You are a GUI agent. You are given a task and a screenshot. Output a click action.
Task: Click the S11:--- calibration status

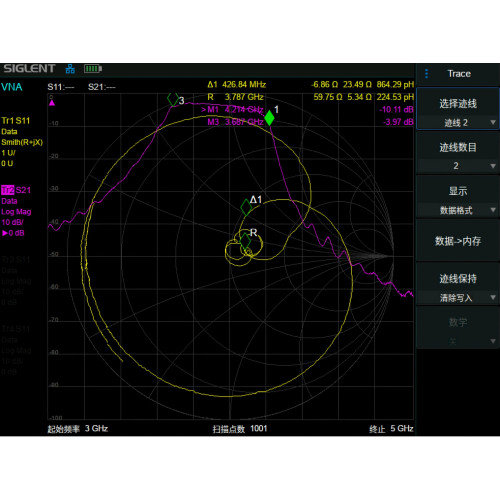61,87
